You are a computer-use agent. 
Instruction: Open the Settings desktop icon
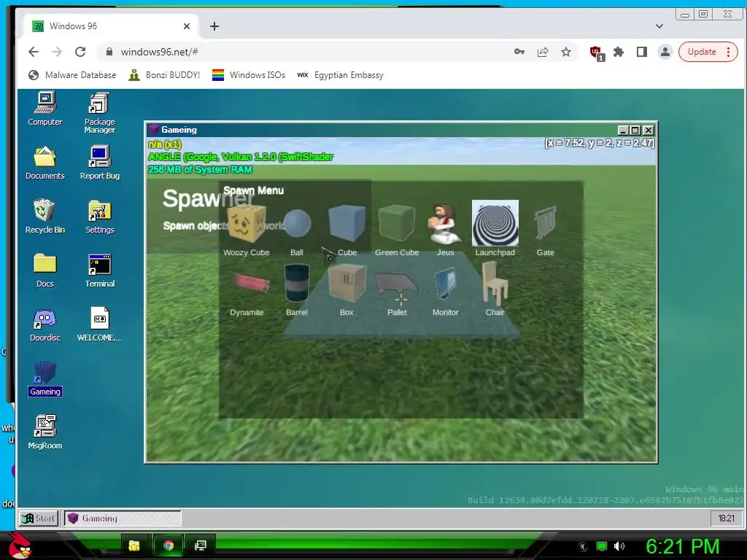[x=99, y=217]
